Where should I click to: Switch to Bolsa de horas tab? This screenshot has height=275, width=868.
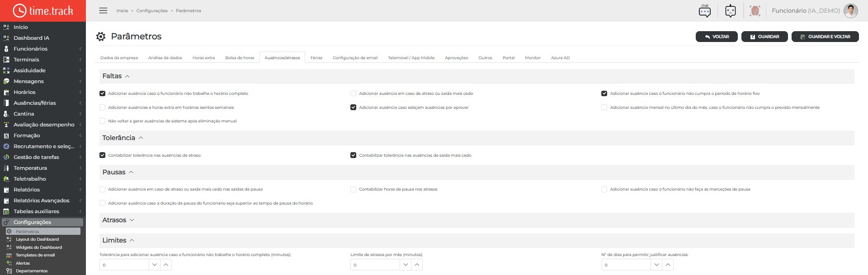(x=240, y=58)
